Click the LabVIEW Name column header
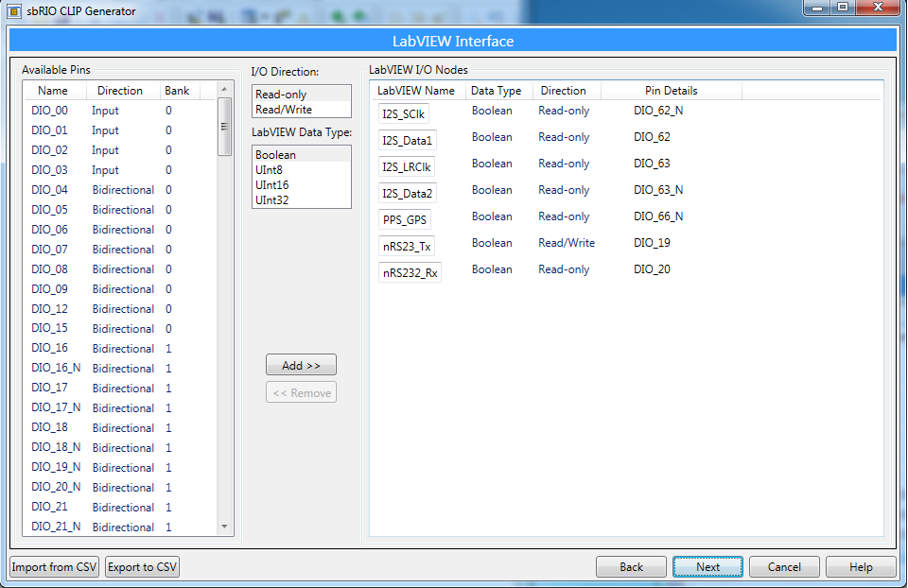This screenshot has width=908, height=588. click(418, 91)
